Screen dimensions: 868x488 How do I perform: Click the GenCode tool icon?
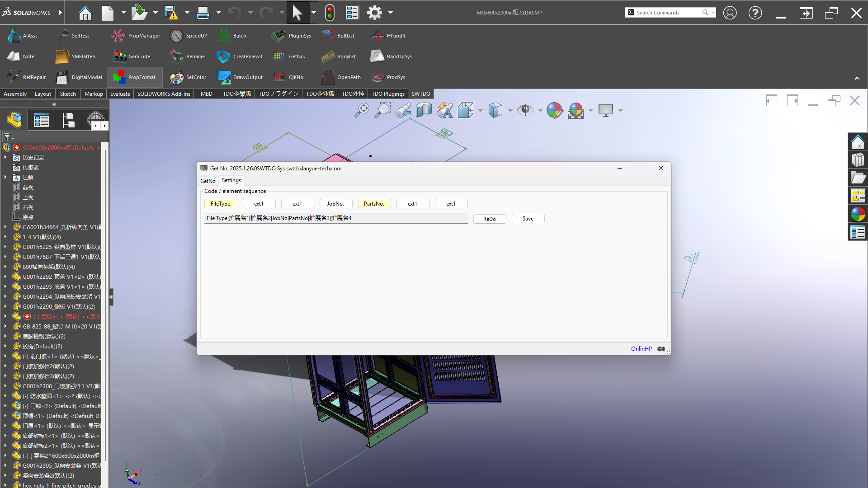click(119, 56)
